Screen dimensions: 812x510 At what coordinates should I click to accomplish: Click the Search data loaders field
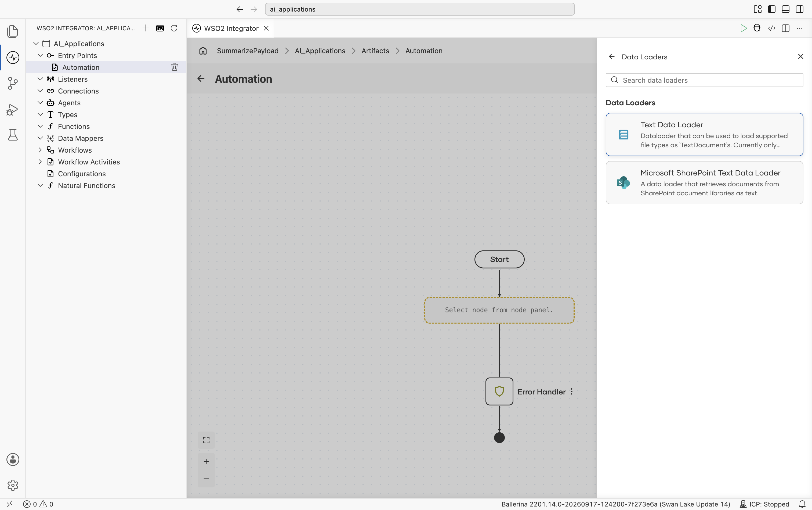(x=705, y=80)
